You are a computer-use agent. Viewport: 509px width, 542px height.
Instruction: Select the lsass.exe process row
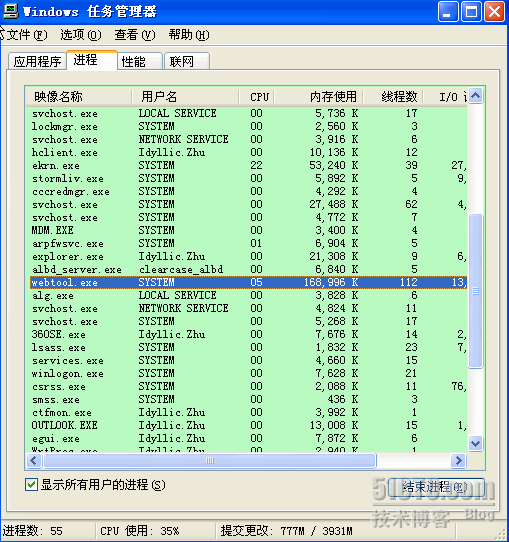248,347
